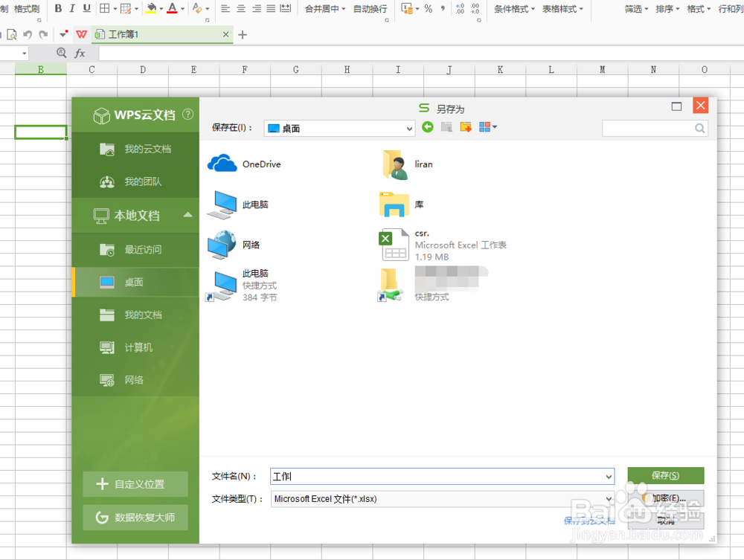Click the redo arrow in quick access bar
Screen dimensions: 744x560
tap(43, 34)
